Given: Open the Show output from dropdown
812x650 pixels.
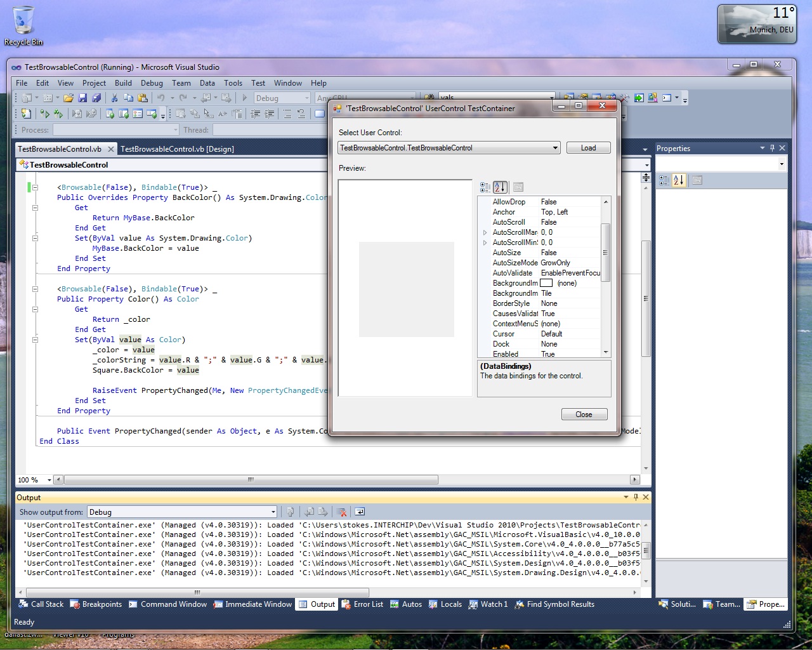Looking at the screenshot, I should click(x=273, y=512).
